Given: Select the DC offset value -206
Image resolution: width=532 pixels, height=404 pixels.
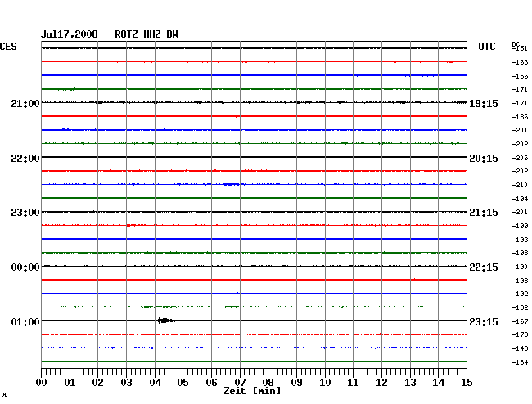Looking at the screenshot, I should [520, 158].
